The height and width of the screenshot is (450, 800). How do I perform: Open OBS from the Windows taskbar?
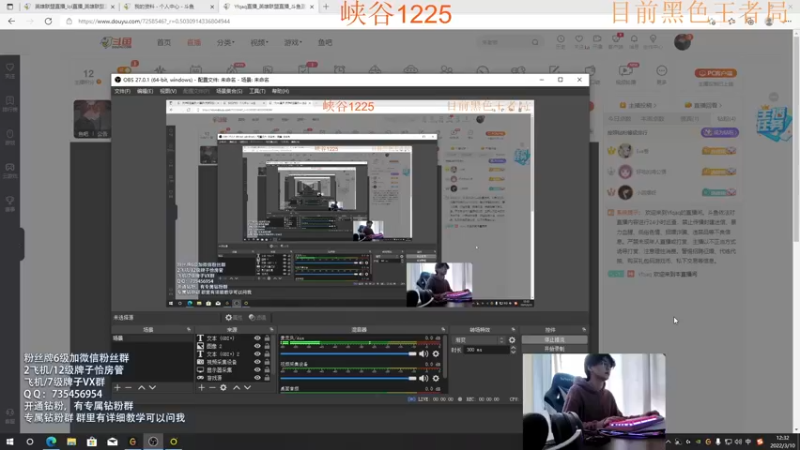click(153, 441)
